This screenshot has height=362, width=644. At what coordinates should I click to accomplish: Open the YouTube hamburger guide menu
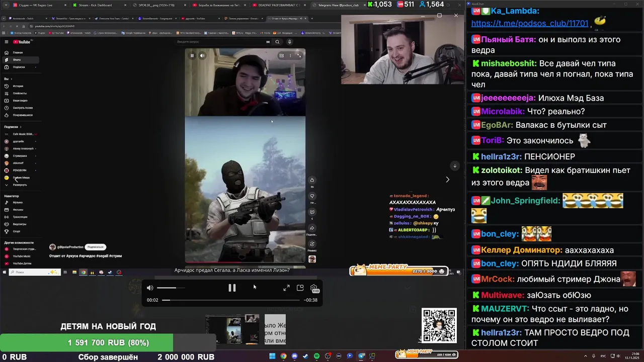pos(7,42)
